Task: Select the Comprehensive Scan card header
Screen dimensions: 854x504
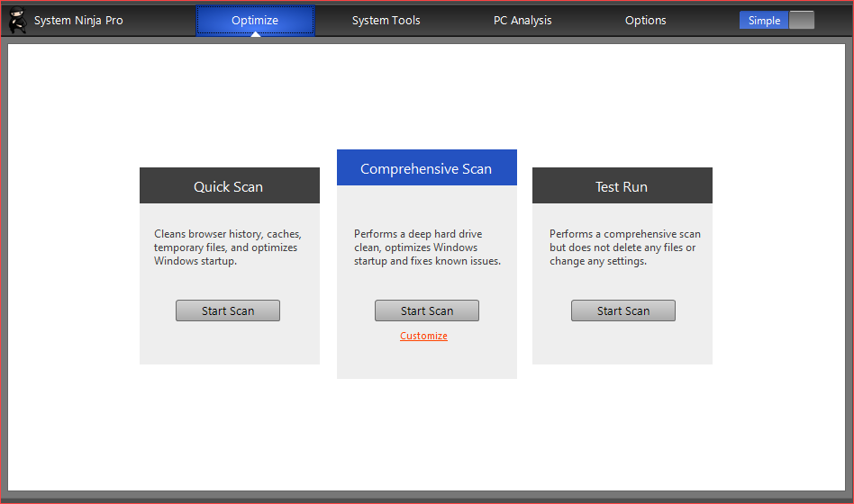Action: click(x=426, y=167)
